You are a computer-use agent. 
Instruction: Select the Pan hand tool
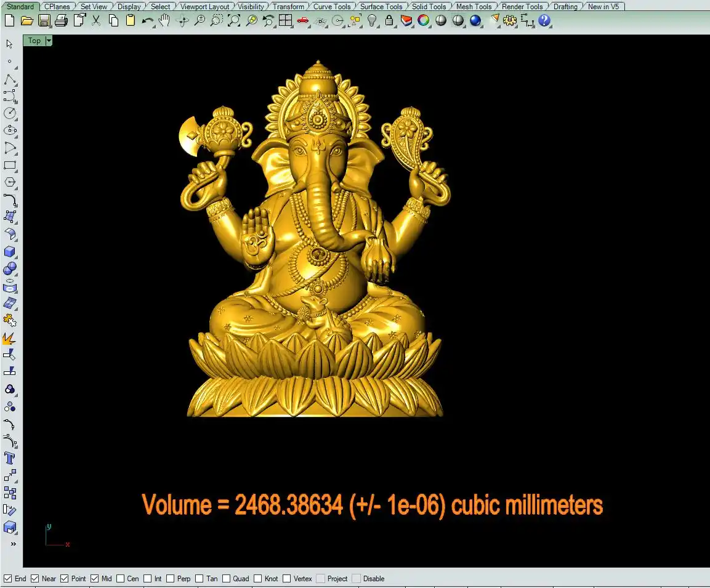point(164,20)
